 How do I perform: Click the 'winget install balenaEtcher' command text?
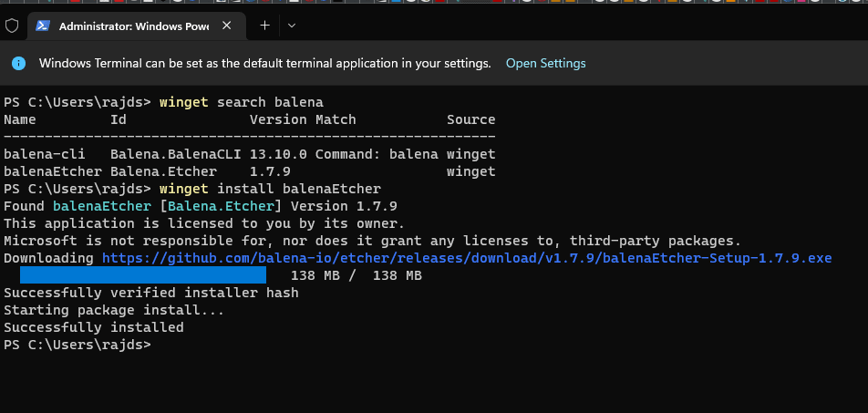click(x=269, y=189)
